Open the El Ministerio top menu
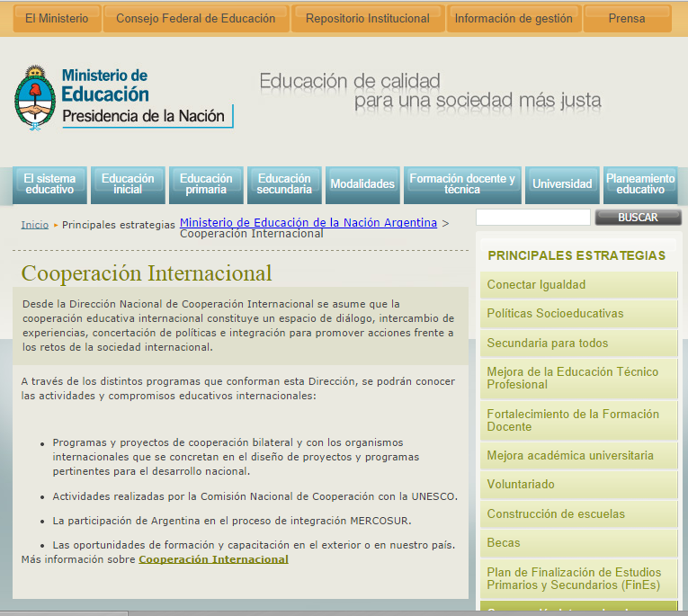 (x=57, y=18)
